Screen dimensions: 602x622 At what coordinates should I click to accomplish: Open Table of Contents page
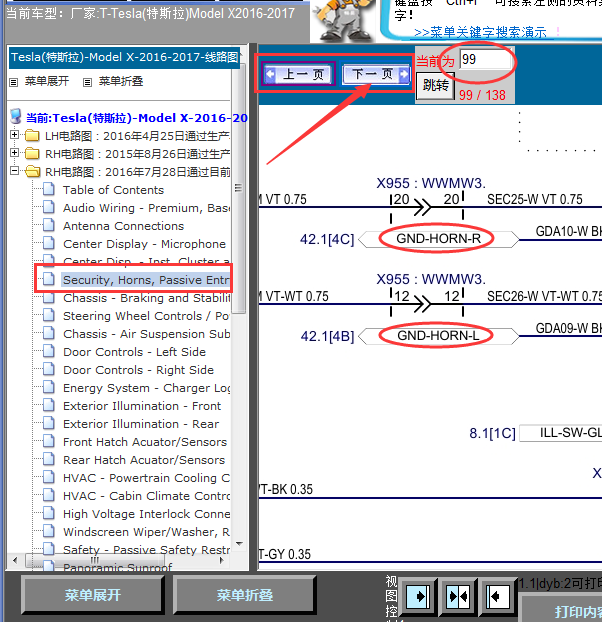click(113, 190)
